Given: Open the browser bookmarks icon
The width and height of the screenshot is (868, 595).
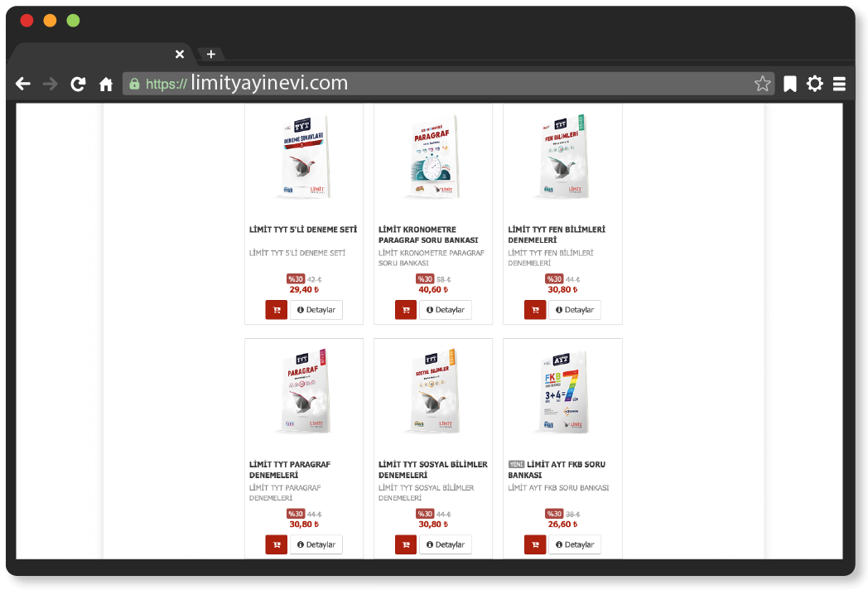Looking at the screenshot, I should coord(790,84).
